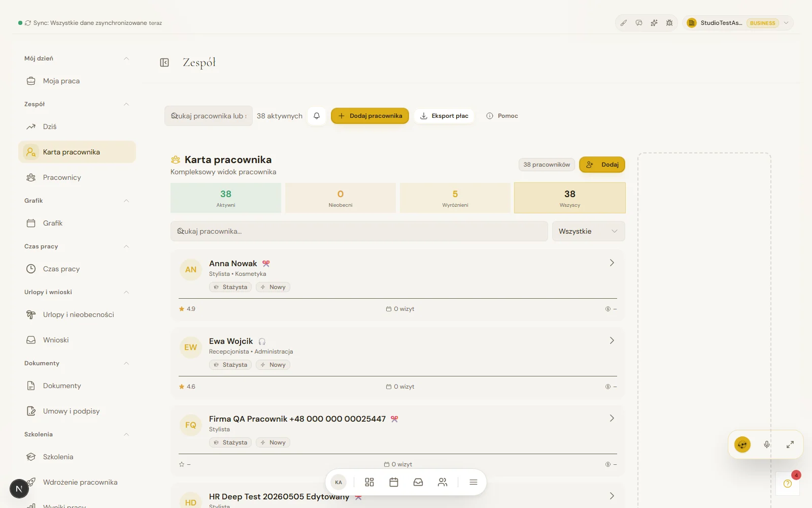Open the help question mark widget
The image size is (812, 508).
788,484
